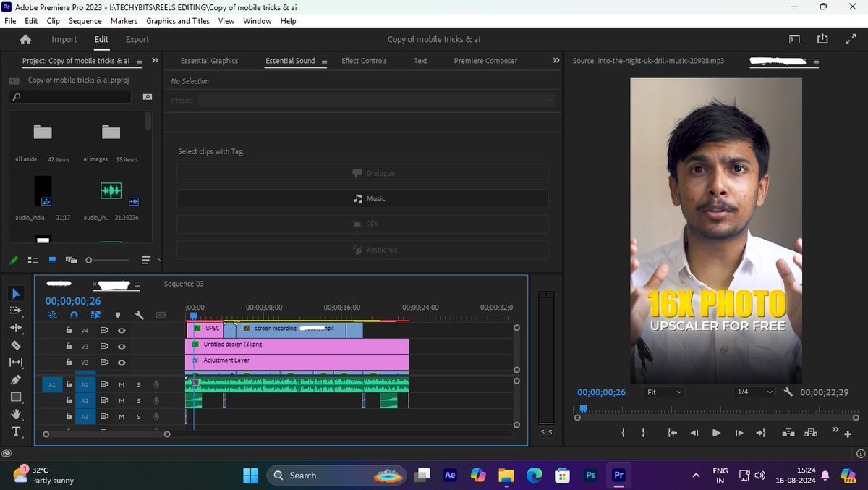The height and width of the screenshot is (490, 868).
Task: Switch to Essential Graphics tab
Action: pyautogui.click(x=209, y=61)
